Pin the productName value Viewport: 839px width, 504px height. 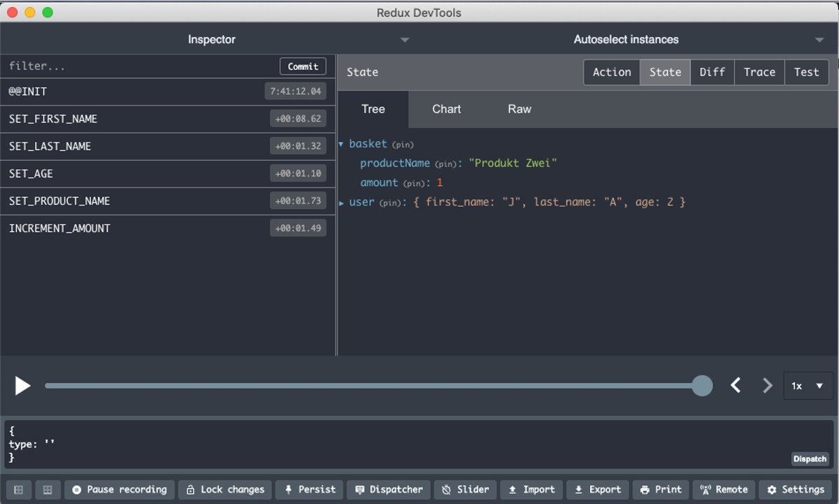click(x=445, y=164)
